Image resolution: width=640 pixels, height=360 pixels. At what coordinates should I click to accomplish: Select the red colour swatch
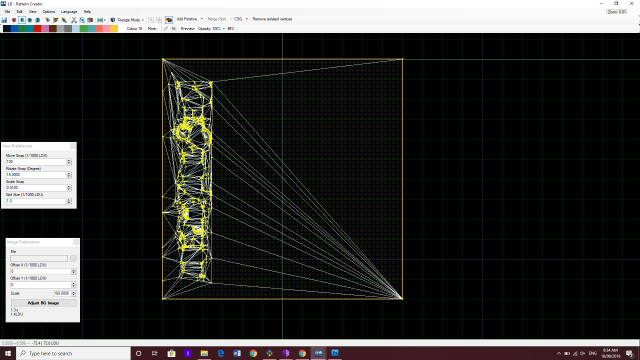pyautogui.click(x=38, y=29)
